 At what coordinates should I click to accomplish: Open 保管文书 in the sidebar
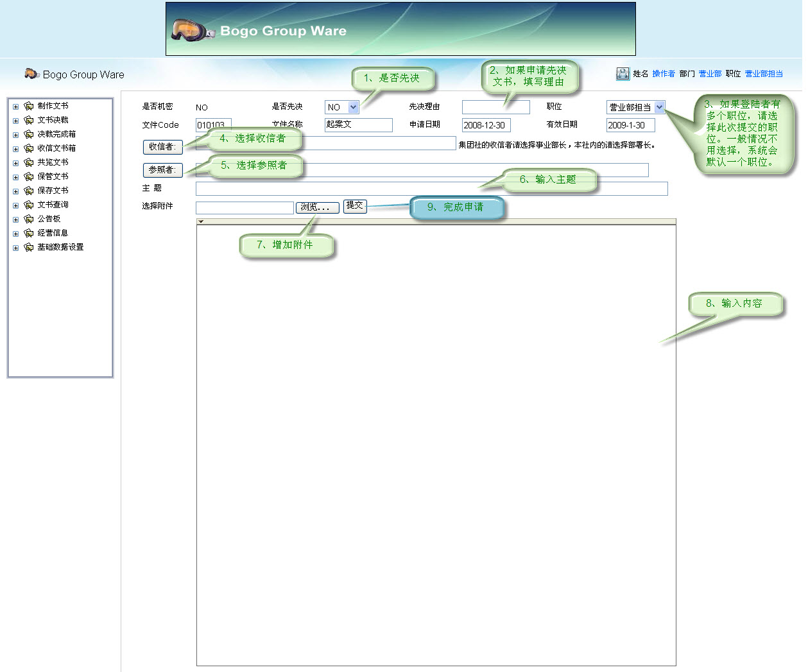(x=53, y=177)
